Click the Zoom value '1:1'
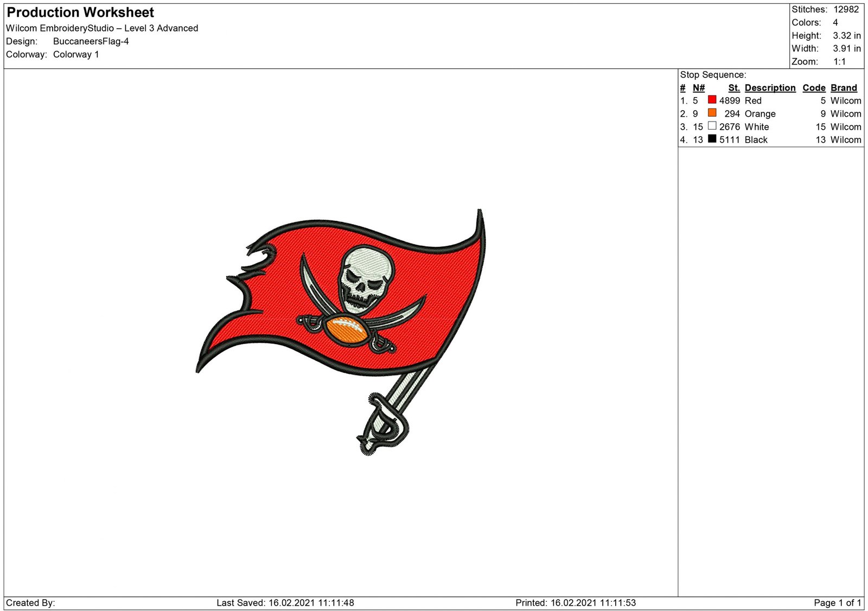The image size is (868, 611). tap(839, 61)
